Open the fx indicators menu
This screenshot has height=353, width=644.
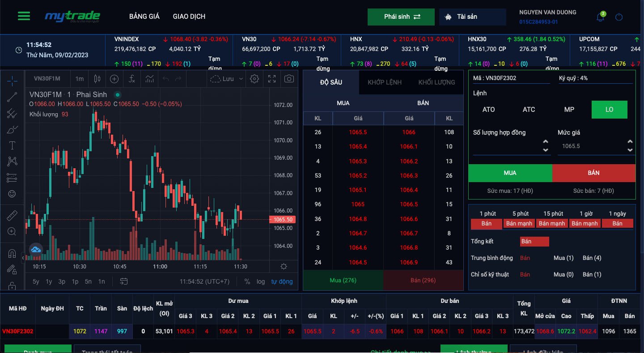click(131, 79)
